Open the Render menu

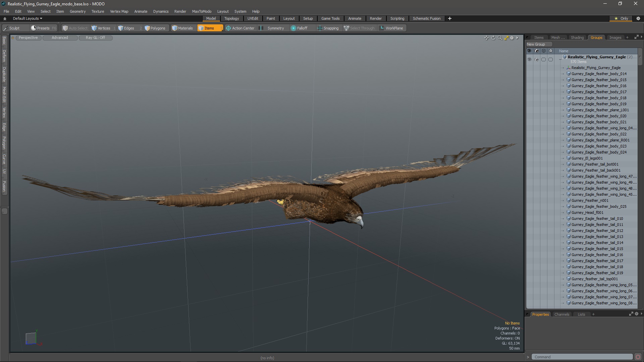click(180, 11)
